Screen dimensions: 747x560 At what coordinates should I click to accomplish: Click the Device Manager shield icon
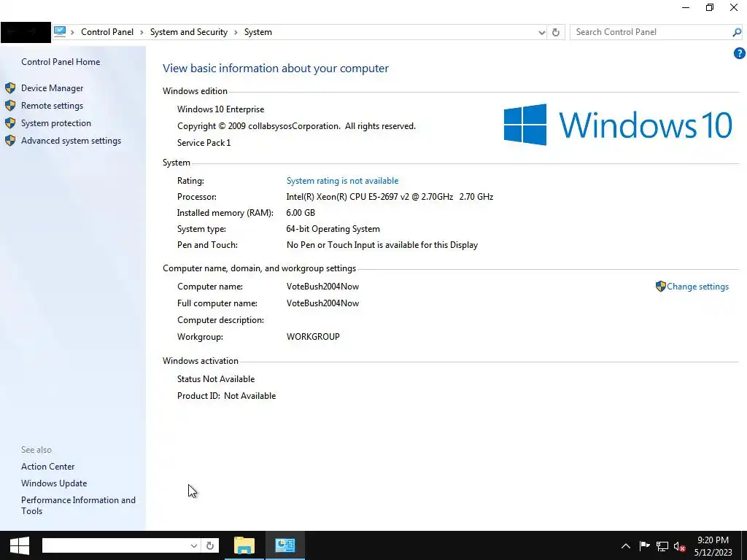coord(10,88)
